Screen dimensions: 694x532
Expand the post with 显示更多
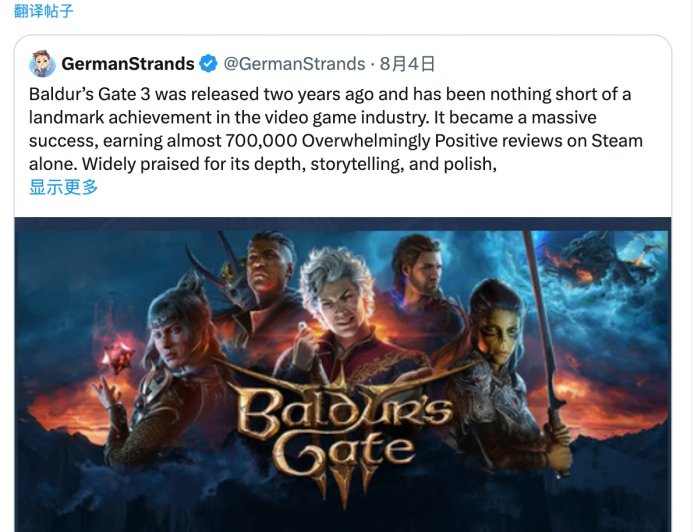(x=64, y=187)
